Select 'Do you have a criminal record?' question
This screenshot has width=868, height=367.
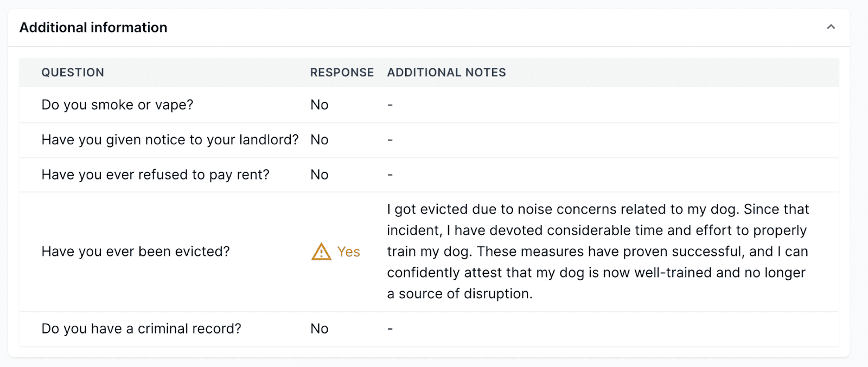pyautogui.click(x=141, y=329)
